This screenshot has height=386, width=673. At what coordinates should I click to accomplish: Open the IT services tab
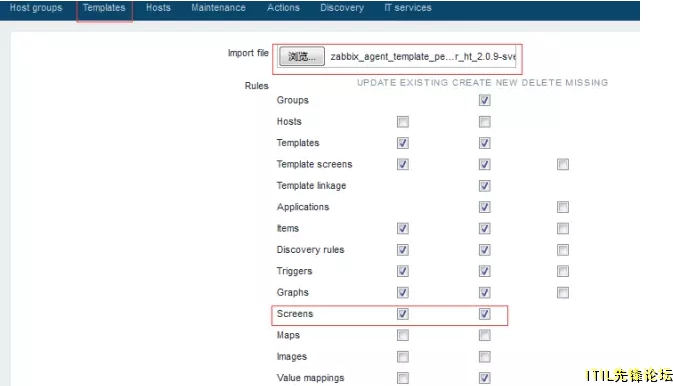pyautogui.click(x=408, y=8)
